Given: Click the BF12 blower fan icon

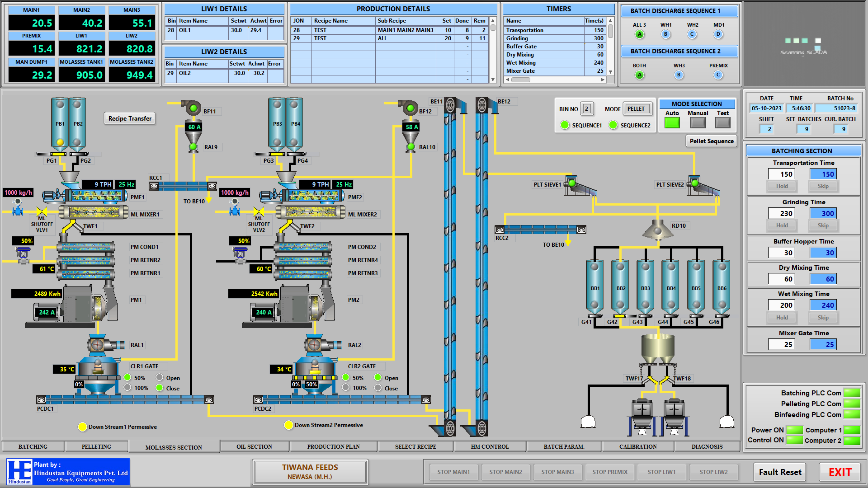Looking at the screenshot, I should tap(408, 108).
